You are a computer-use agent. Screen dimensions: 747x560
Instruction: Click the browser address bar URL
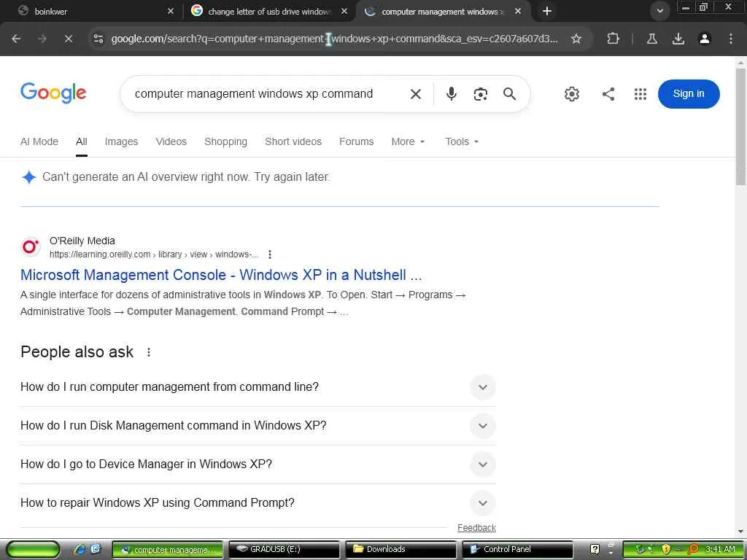[x=334, y=39]
